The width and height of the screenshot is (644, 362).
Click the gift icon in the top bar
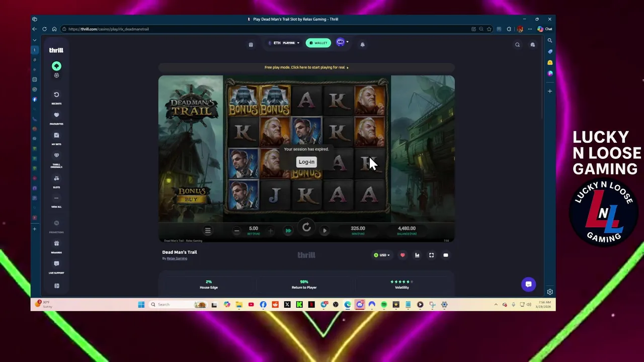(251, 44)
